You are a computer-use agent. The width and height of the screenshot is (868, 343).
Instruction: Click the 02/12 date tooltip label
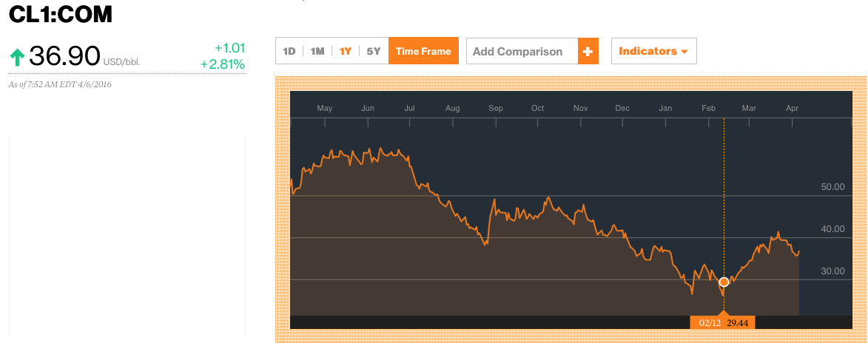tap(710, 322)
